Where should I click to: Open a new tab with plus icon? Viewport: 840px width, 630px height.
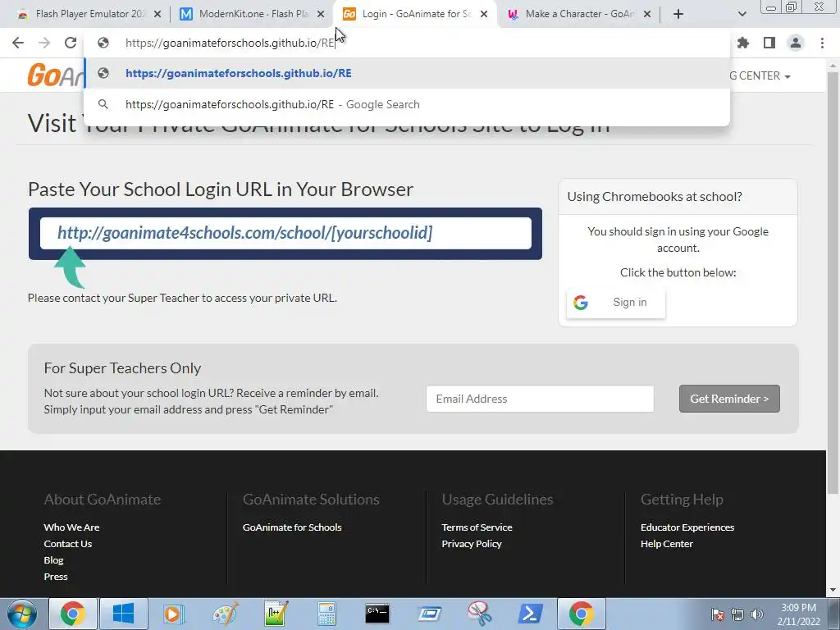(x=678, y=14)
